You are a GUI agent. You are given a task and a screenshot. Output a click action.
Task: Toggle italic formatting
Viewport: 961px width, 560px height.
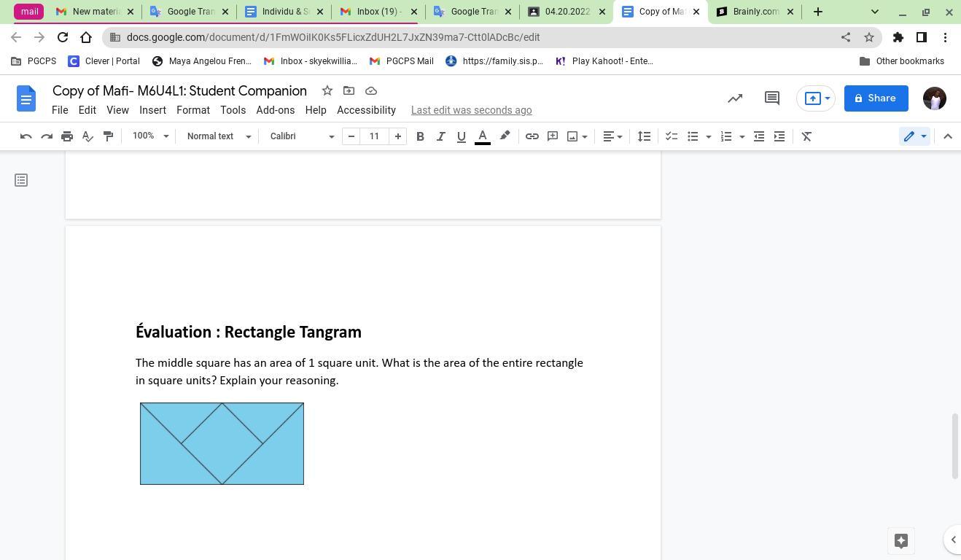point(440,136)
